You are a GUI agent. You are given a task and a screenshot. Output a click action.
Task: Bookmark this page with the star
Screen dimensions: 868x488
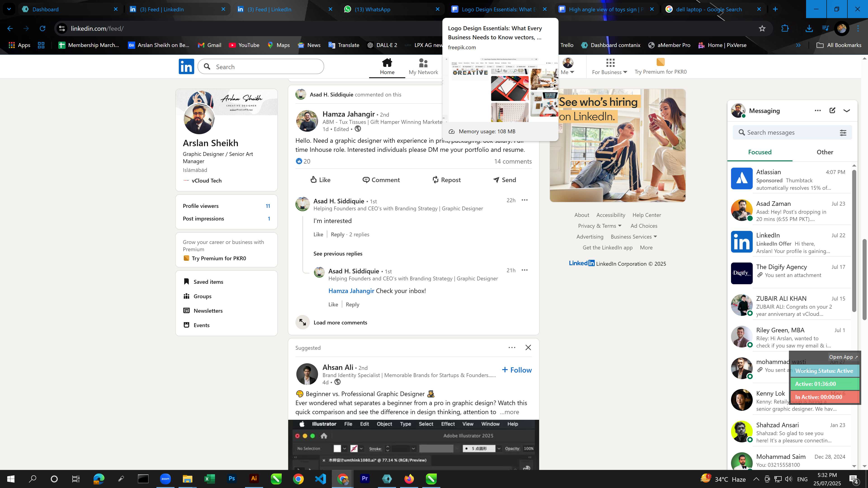coord(762,29)
